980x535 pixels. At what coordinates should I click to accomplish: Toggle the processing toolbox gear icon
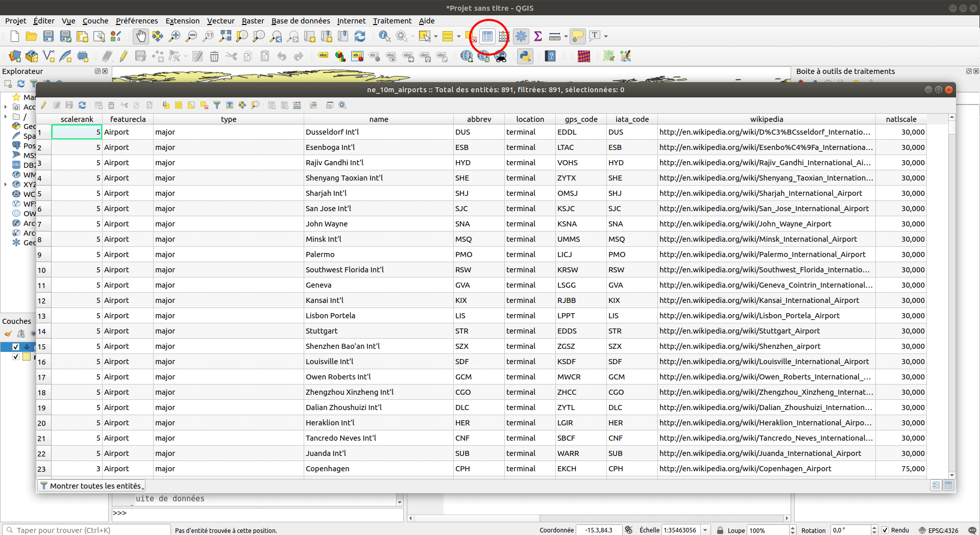pos(521,36)
